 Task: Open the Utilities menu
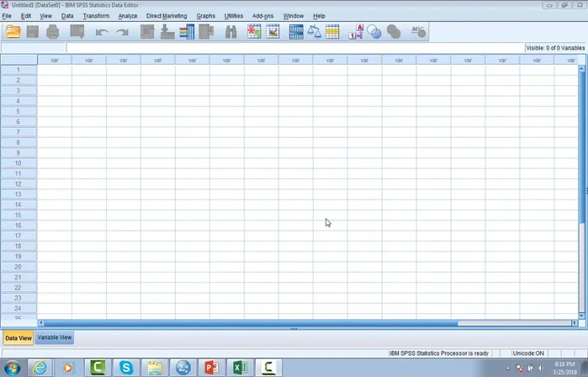coord(234,16)
